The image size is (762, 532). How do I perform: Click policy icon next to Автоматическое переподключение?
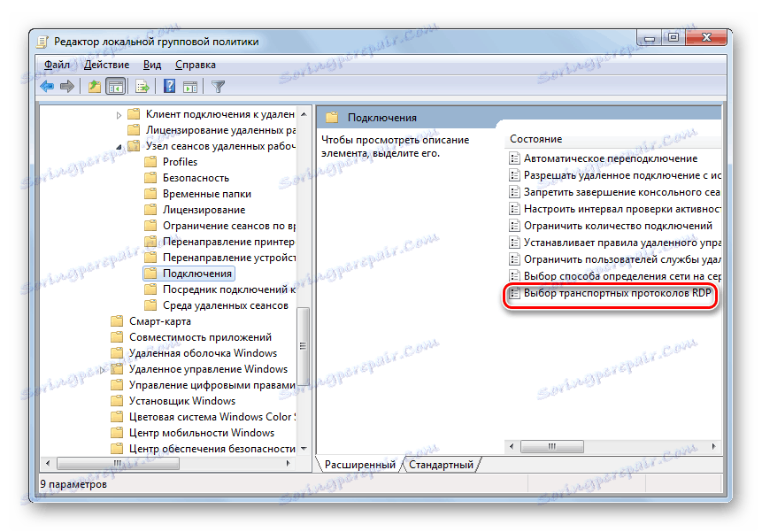tap(514, 158)
